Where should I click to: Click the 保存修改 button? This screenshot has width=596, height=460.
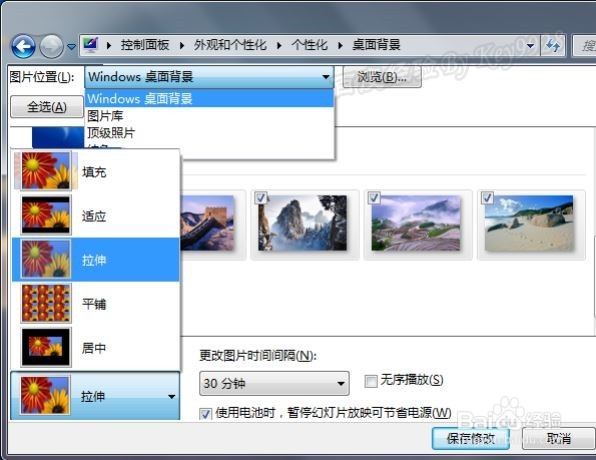tap(471, 438)
